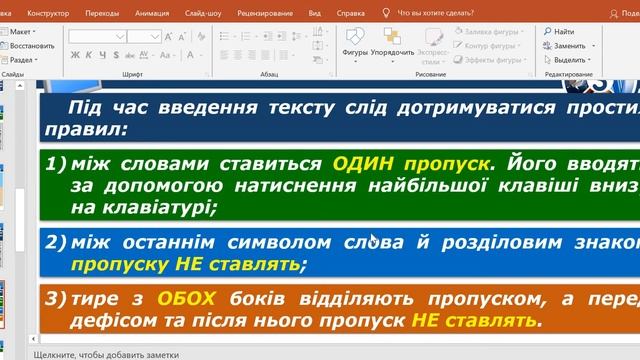
Task: Click the Underline (Ч) formatting icon
Action: pyautogui.click(x=102, y=55)
